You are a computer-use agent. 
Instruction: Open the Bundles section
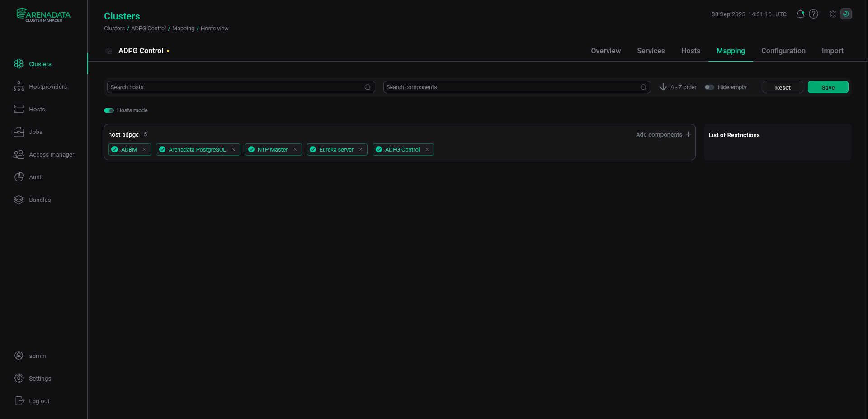click(x=40, y=200)
